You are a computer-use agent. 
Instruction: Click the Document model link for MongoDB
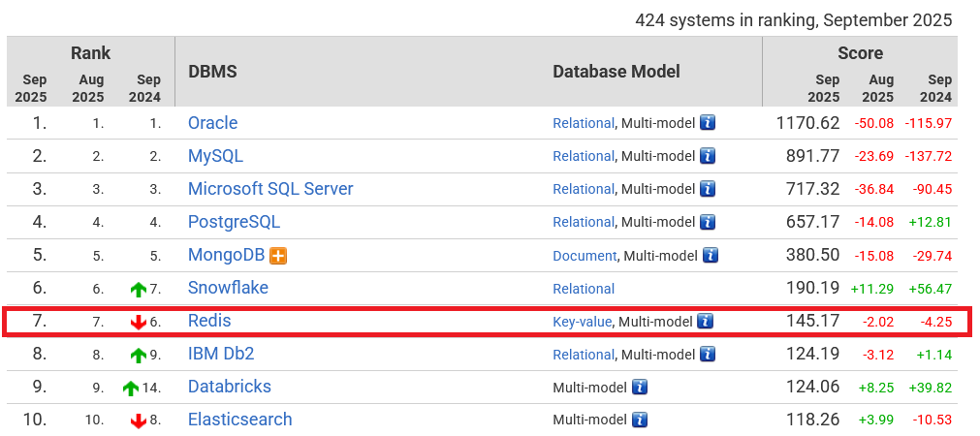coord(585,256)
